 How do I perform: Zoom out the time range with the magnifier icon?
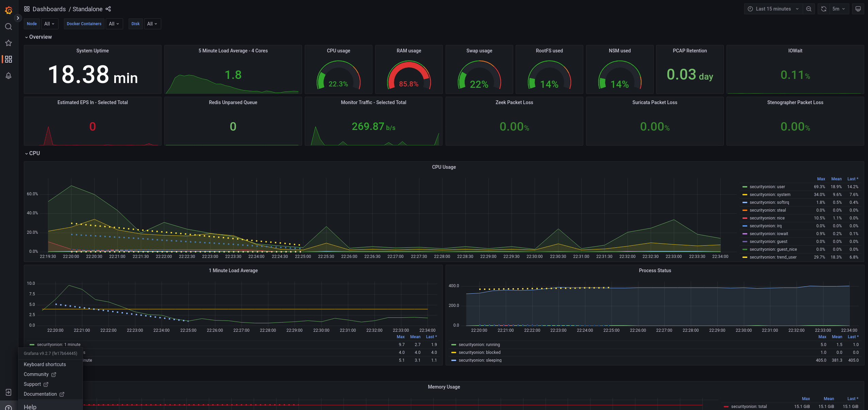pyautogui.click(x=809, y=9)
